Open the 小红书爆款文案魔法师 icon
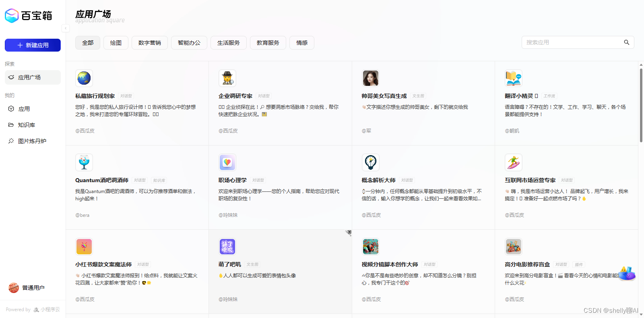Screen dimensions: 644x318 click(x=84, y=246)
